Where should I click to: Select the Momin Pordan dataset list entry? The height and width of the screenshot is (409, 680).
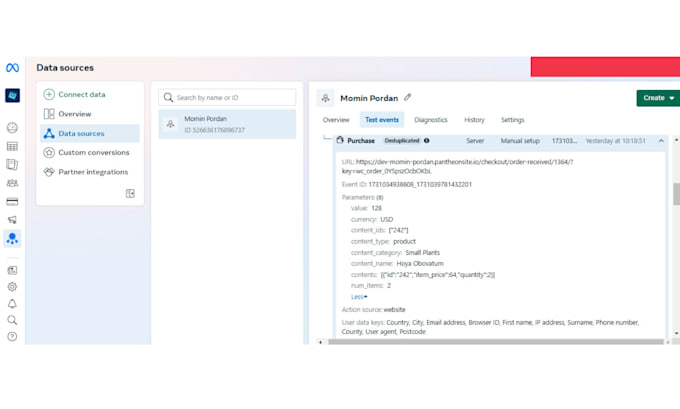click(x=227, y=124)
